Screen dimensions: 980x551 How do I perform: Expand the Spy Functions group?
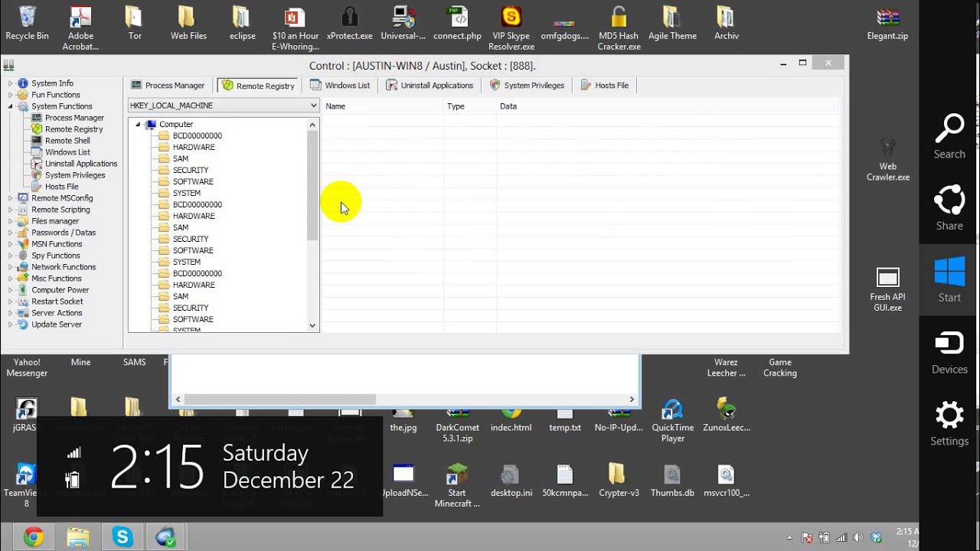(11, 256)
